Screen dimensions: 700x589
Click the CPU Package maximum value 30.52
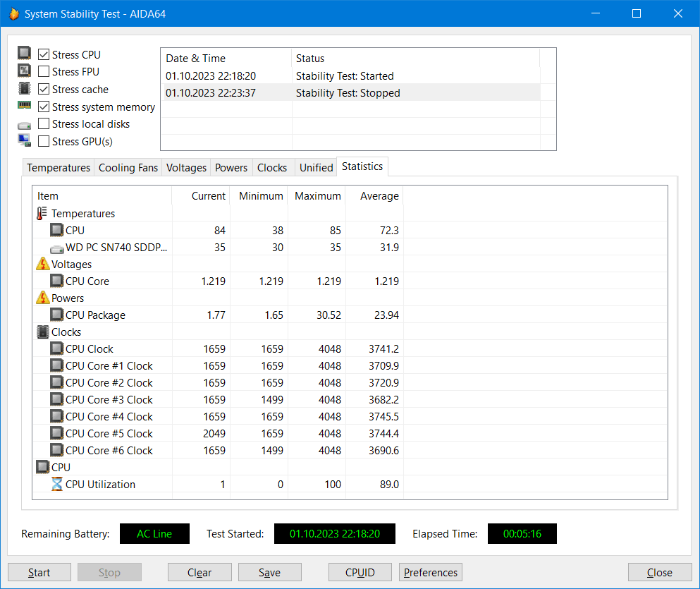[328, 315]
